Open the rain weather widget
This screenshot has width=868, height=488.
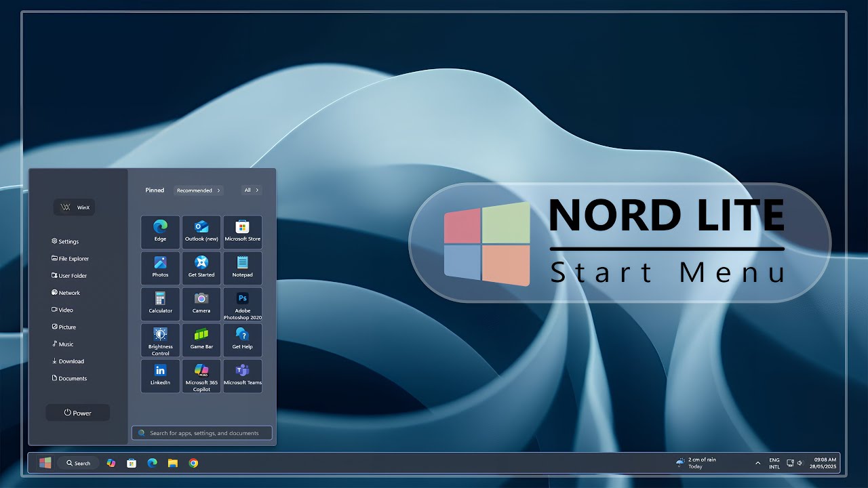tap(696, 463)
